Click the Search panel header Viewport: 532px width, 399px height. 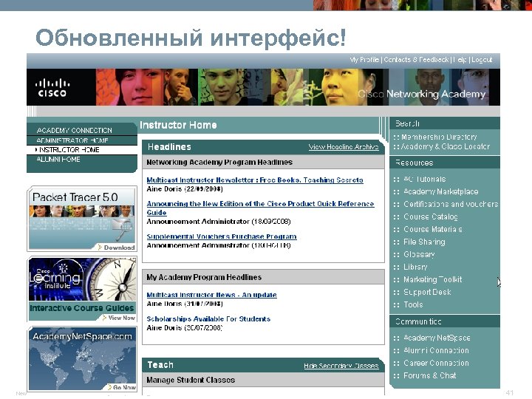(445, 123)
